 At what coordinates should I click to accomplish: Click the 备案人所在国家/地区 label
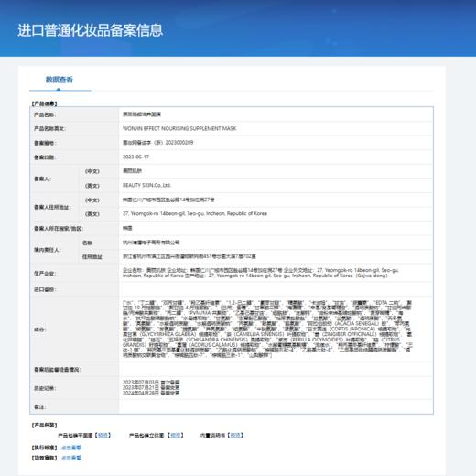(x=59, y=229)
